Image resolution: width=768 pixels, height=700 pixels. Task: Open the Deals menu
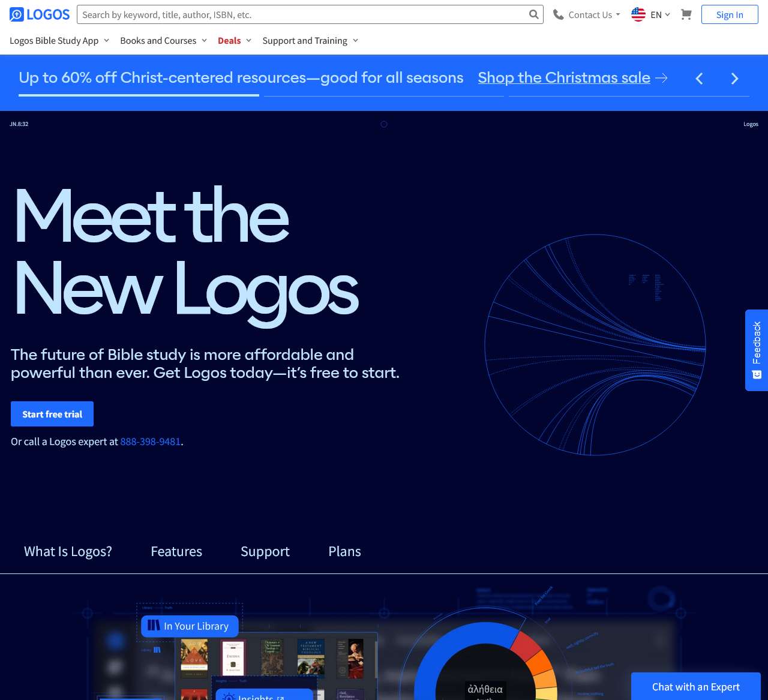[235, 40]
